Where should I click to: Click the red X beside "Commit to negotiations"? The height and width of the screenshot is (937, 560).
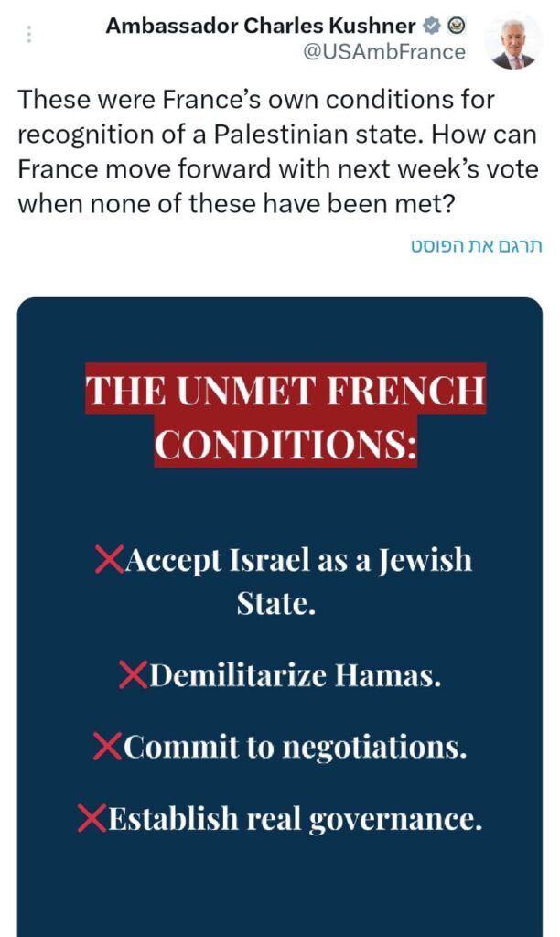(x=108, y=747)
